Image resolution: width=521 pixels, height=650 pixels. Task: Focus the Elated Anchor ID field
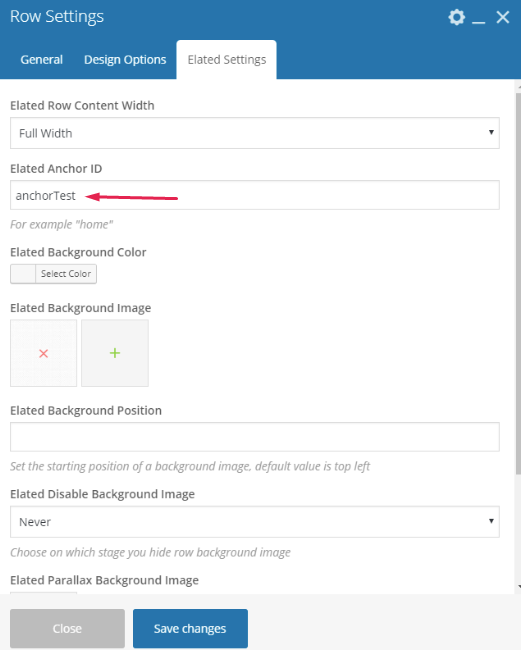[x=254, y=195]
